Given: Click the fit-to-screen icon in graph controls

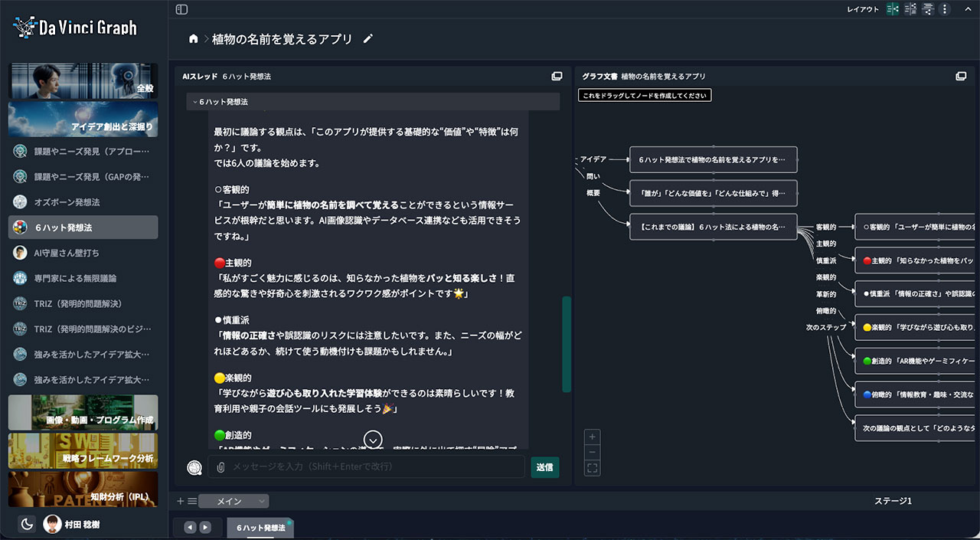Looking at the screenshot, I should point(592,467).
